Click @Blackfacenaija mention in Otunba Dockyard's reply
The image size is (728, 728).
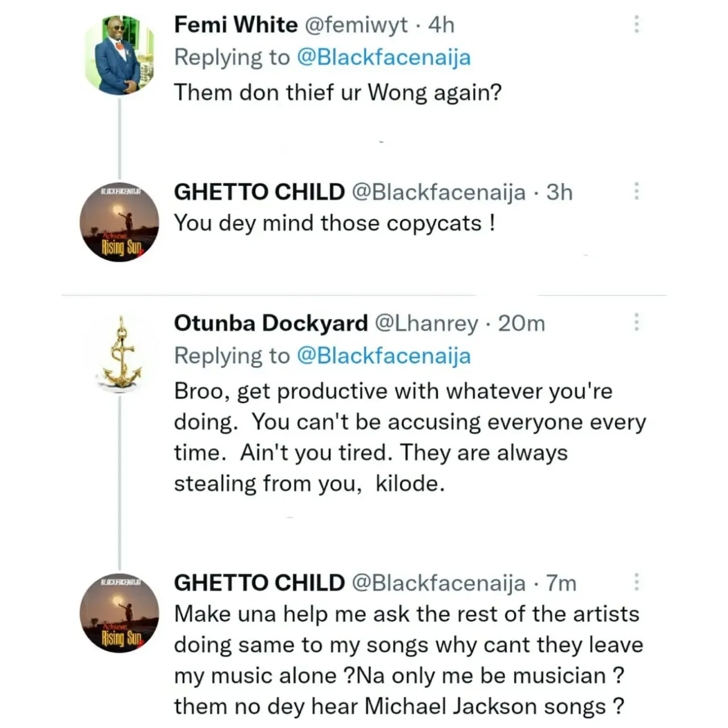coord(384,356)
